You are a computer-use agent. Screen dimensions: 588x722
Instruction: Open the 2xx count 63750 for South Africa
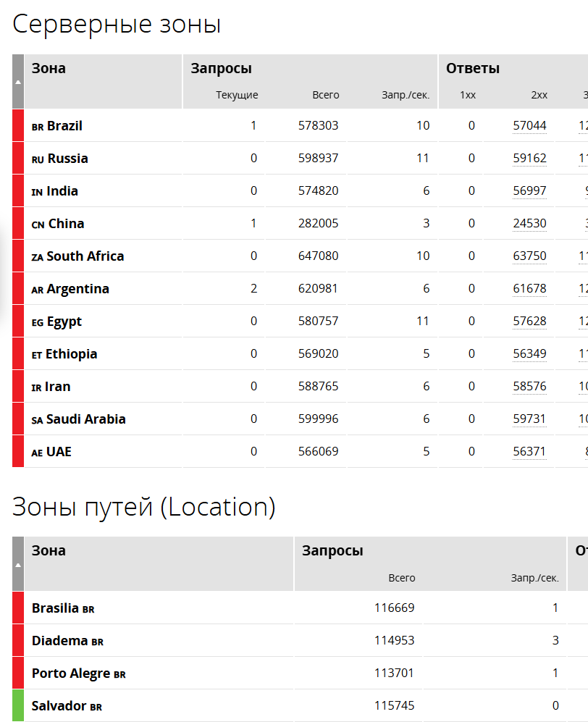pos(529,256)
